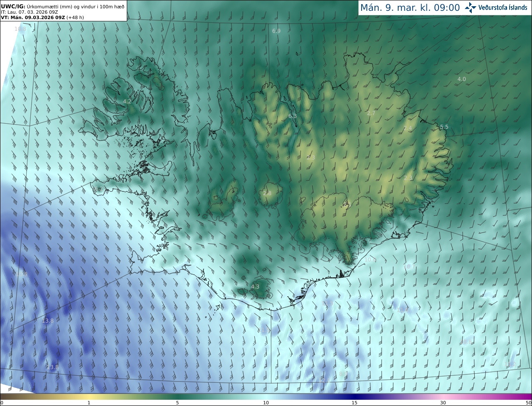Click the colorbar tick label 5
Screen dimensions: 532x406
177,403
